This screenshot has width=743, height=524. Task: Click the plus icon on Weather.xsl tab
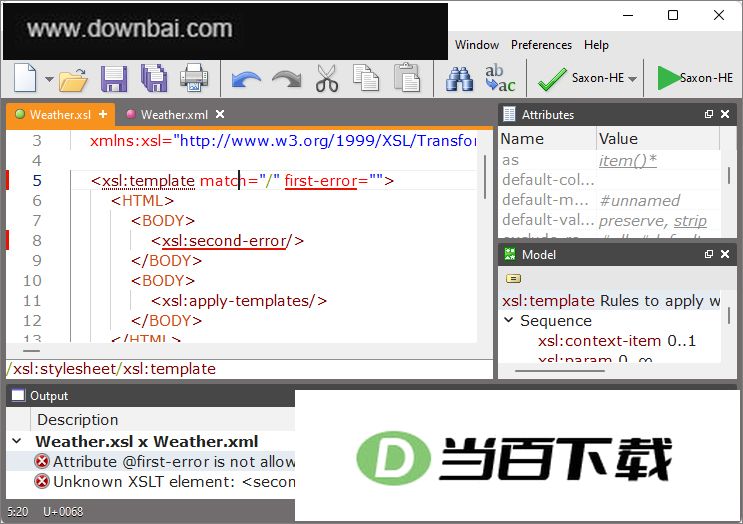(103, 114)
